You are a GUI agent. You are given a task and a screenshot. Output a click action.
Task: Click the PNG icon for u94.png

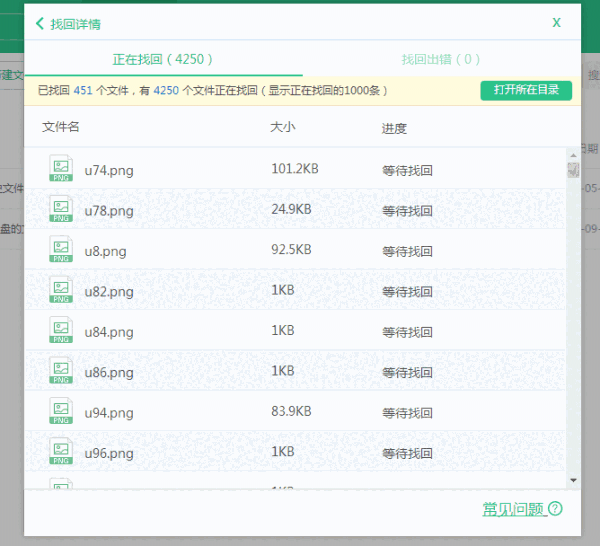pos(62,412)
